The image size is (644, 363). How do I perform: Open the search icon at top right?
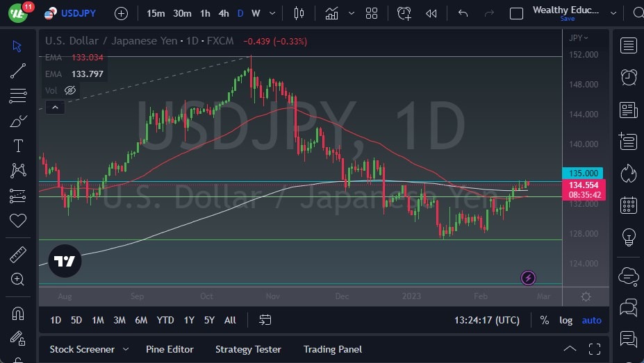tap(638, 14)
